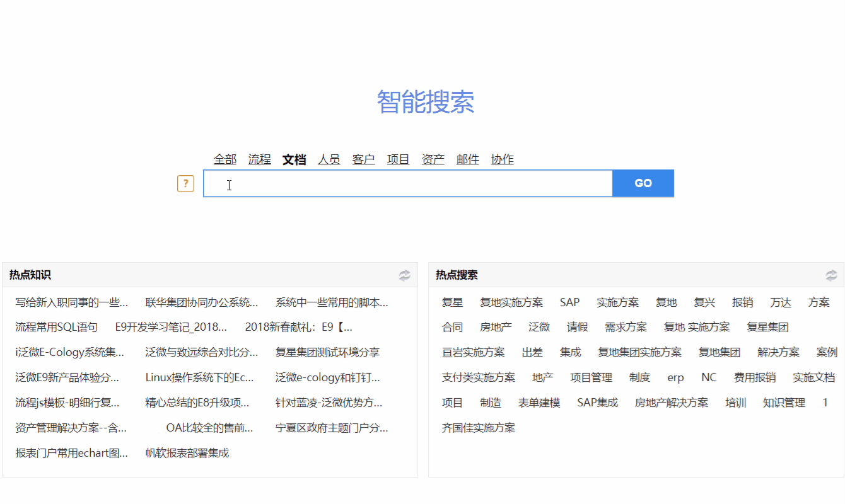Click hot search term 合同
The height and width of the screenshot is (504, 845).
(x=453, y=328)
